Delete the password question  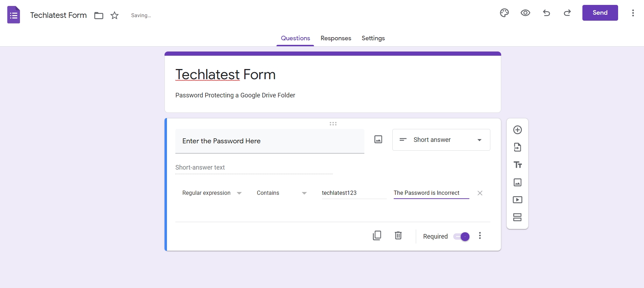pyautogui.click(x=398, y=235)
